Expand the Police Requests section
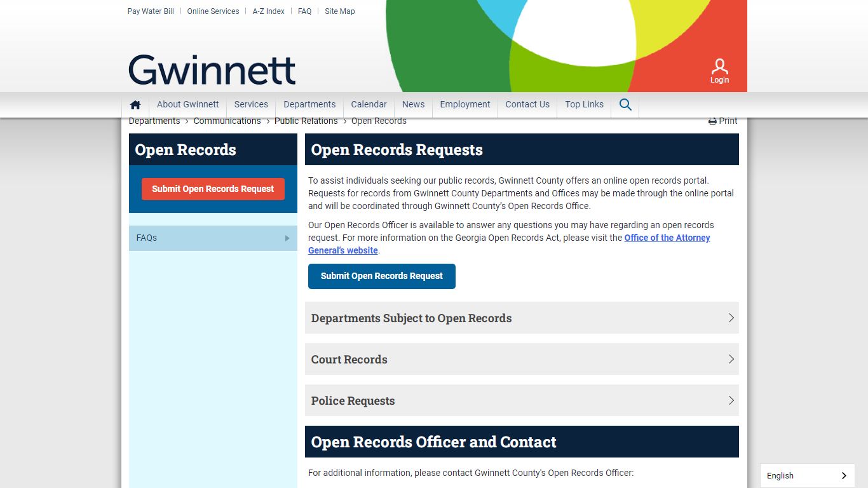 tap(522, 400)
